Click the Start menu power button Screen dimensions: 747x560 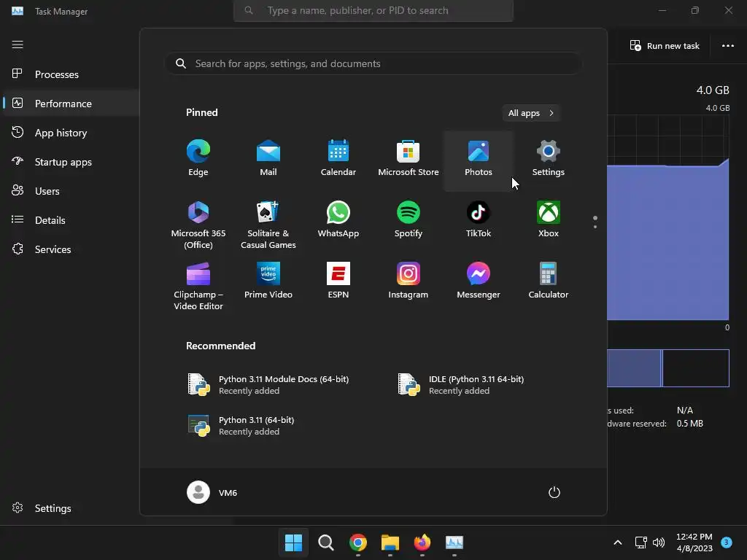point(554,492)
